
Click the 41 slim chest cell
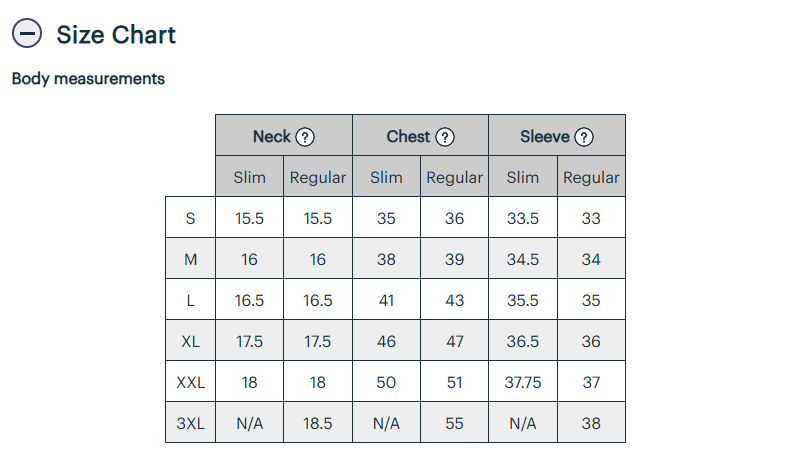click(x=386, y=300)
